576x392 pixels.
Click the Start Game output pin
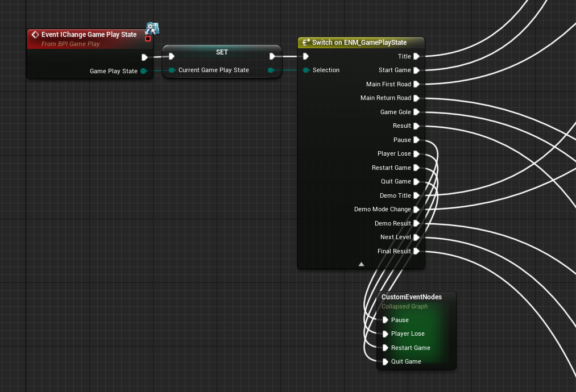click(417, 70)
